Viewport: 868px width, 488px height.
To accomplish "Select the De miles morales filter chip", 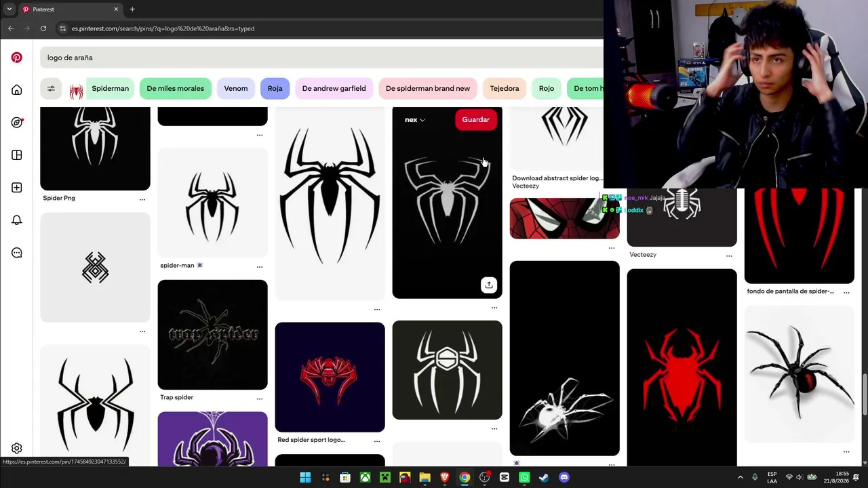I will (176, 88).
